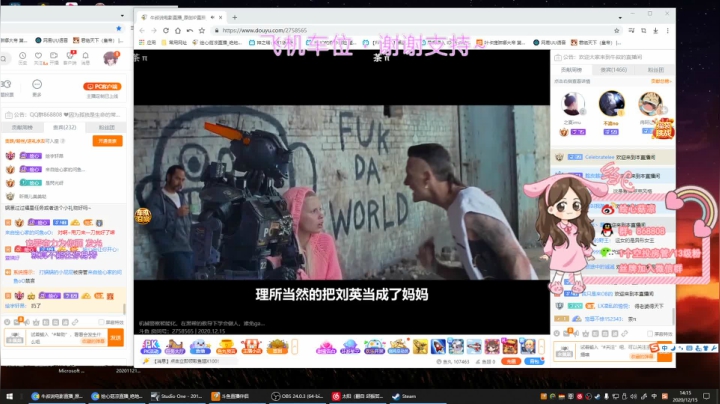
Task: Click the user avatar in left window header
Action: tap(111, 58)
